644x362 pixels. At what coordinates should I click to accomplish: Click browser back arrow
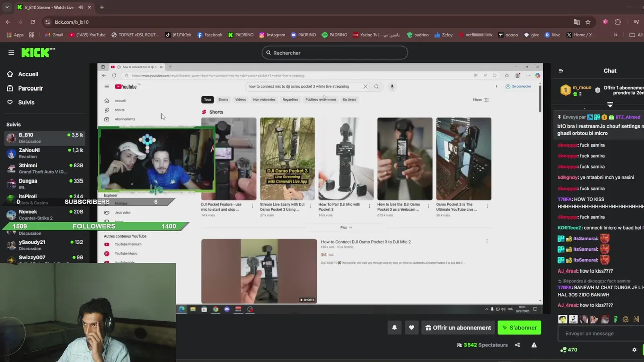(x=8, y=22)
